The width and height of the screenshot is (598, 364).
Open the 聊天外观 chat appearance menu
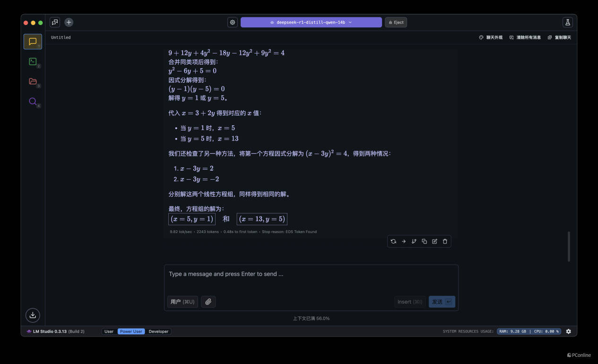[x=491, y=37]
